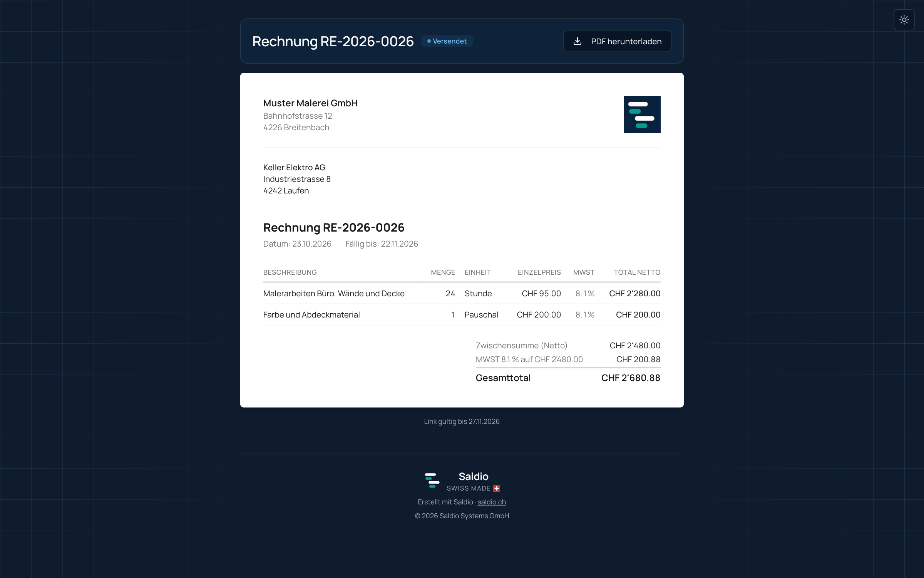Viewport: 924px width, 578px height.
Task: Click the text Industriestrasse 8
Action: (x=297, y=179)
